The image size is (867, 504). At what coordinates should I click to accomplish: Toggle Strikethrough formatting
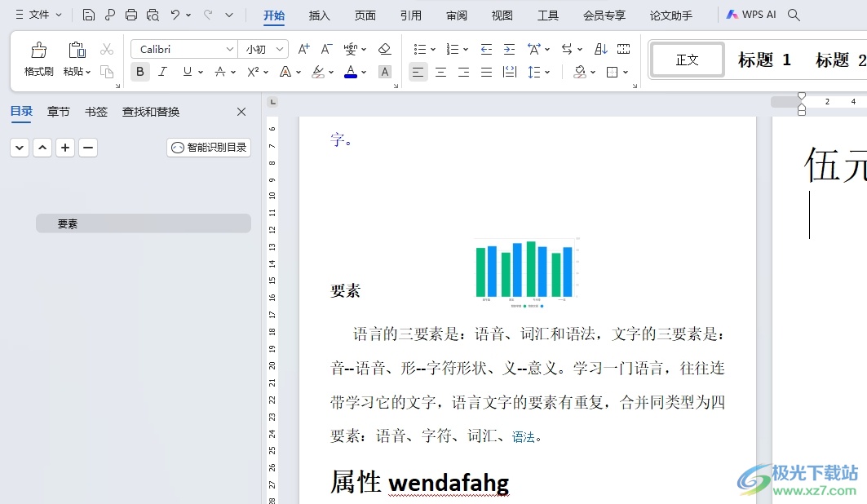click(x=220, y=72)
